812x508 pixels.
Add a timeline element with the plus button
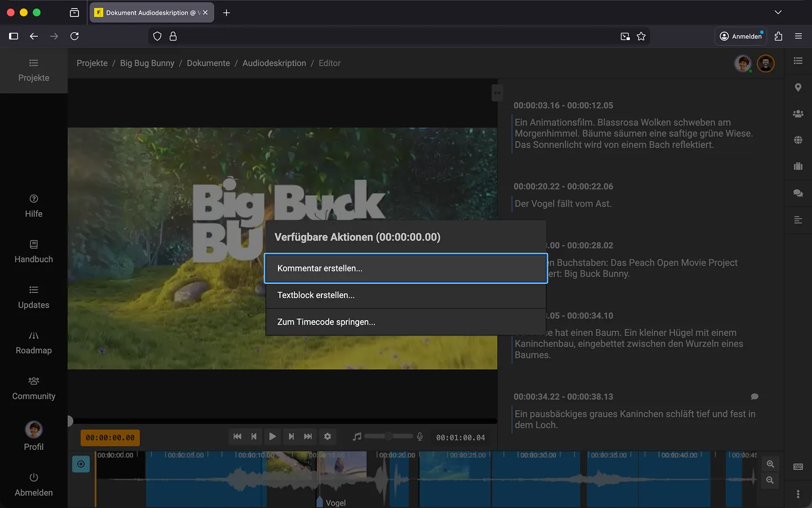[x=81, y=464]
